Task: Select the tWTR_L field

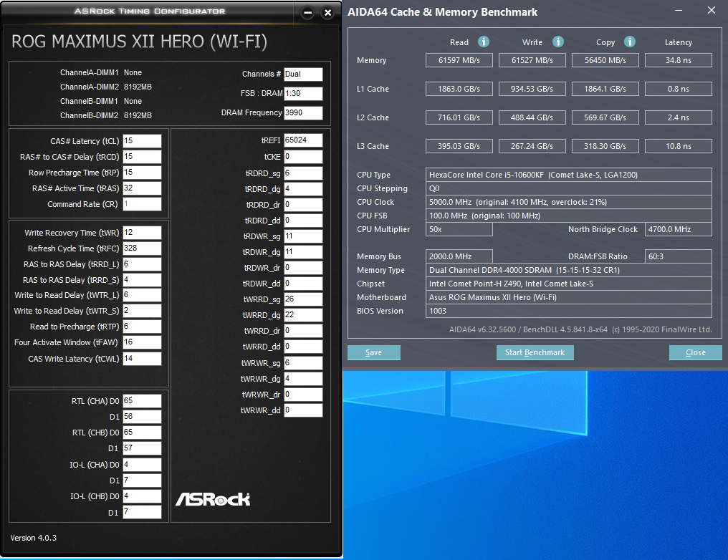Action: click(x=142, y=295)
